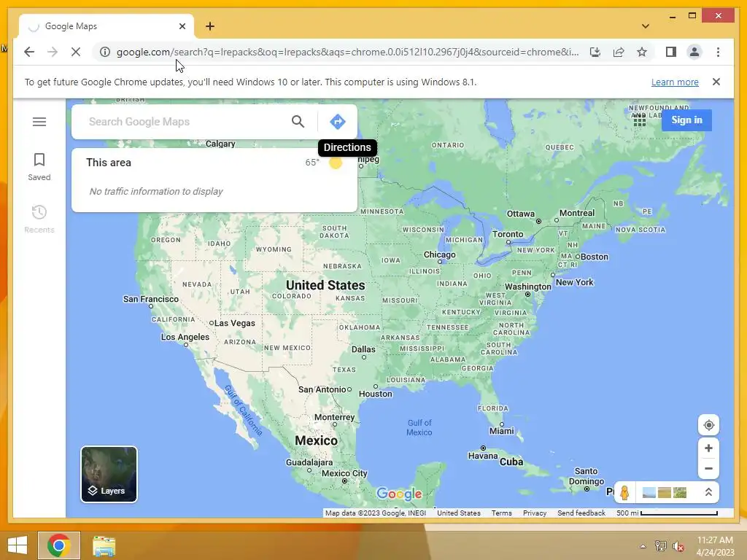This screenshot has width=747, height=560.
Task: Click the sunny weather icon next to 65°
Action: 336,163
